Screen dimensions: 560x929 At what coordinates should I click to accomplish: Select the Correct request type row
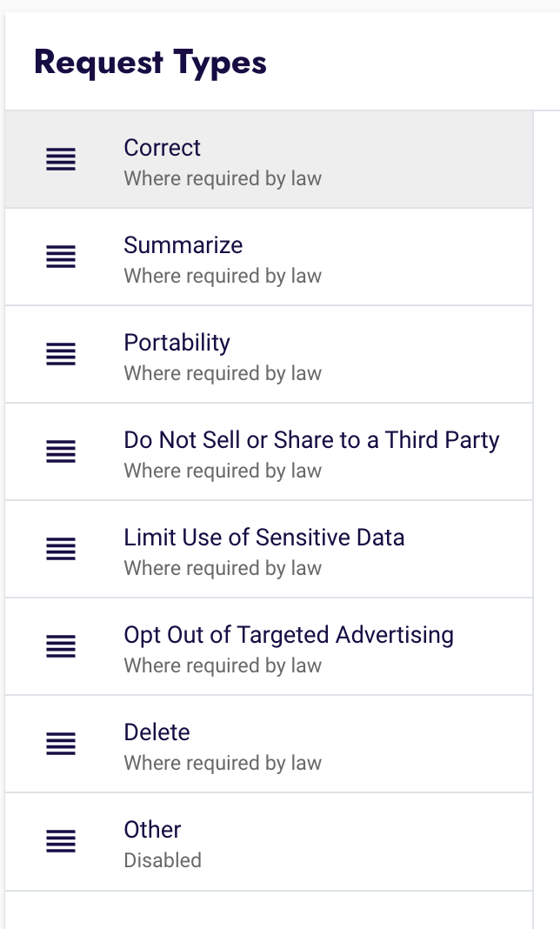click(162, 148)
